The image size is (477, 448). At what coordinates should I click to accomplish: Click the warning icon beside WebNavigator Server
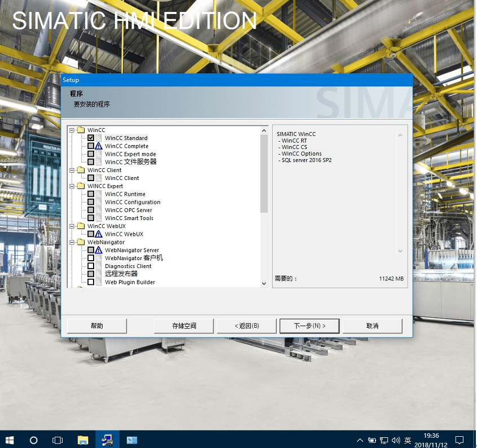(99, 250)
